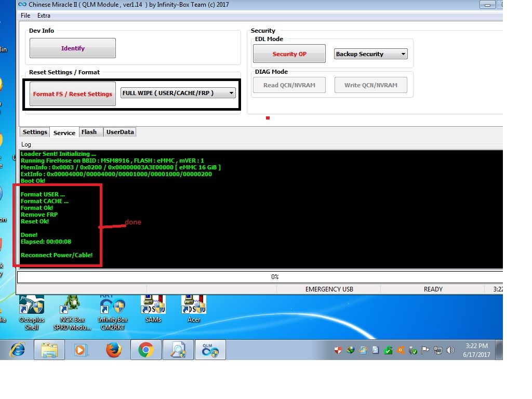Launch Internet Explorer from taskbar
This screenshot has width=532, height=399.
[x=17, y=350]
